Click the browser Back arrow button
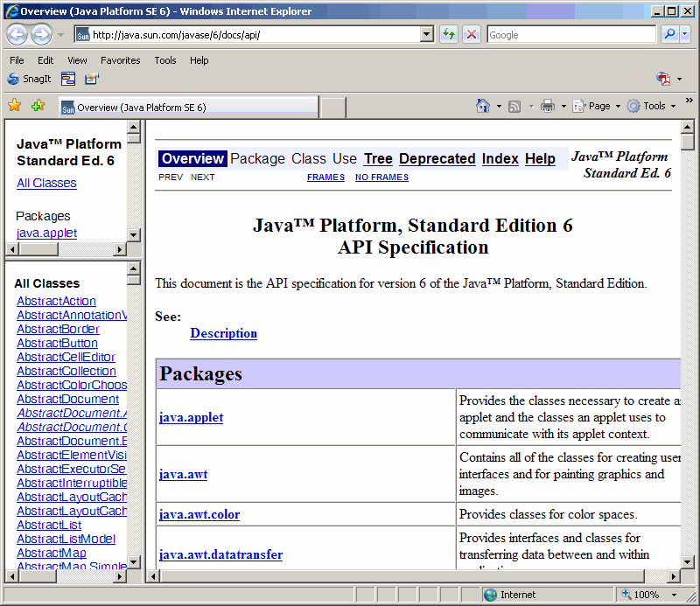 (x=17, y=35)
